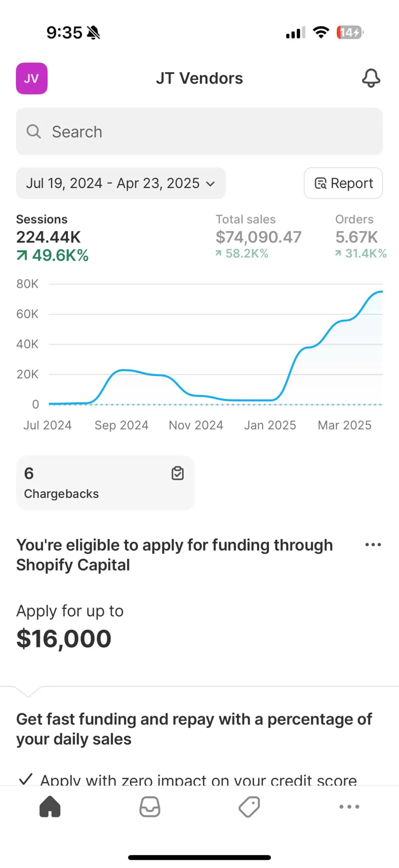Open Shopify Capital card options menu

pyautogui.click(x=373, y=544)
